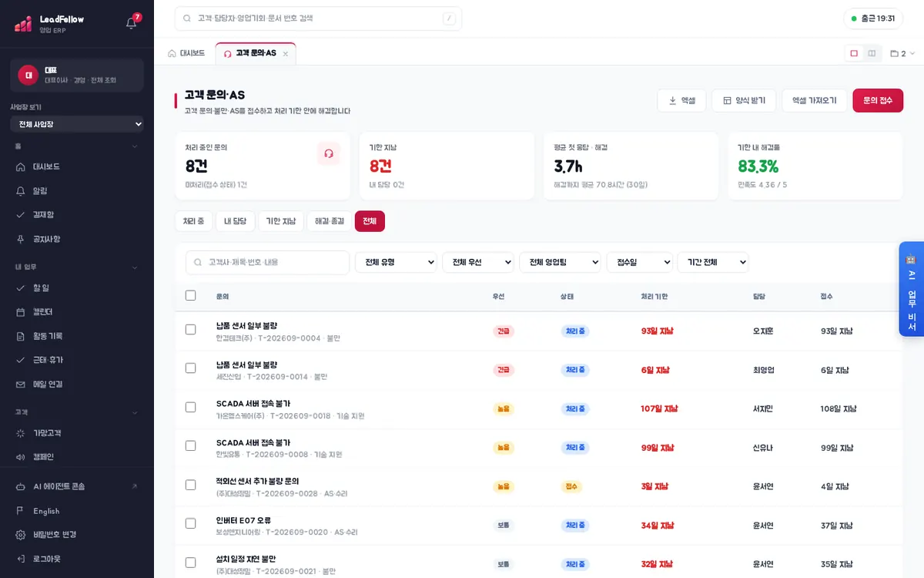Filter by 해결·종결
This screenshot has height=578, width=924.
coord(330,221)
